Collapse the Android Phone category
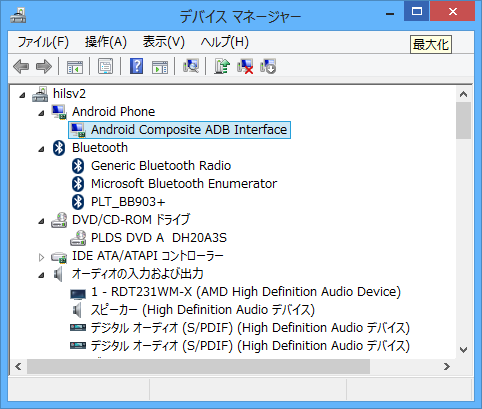Viewport: 482px width, 409px height. 41,113
